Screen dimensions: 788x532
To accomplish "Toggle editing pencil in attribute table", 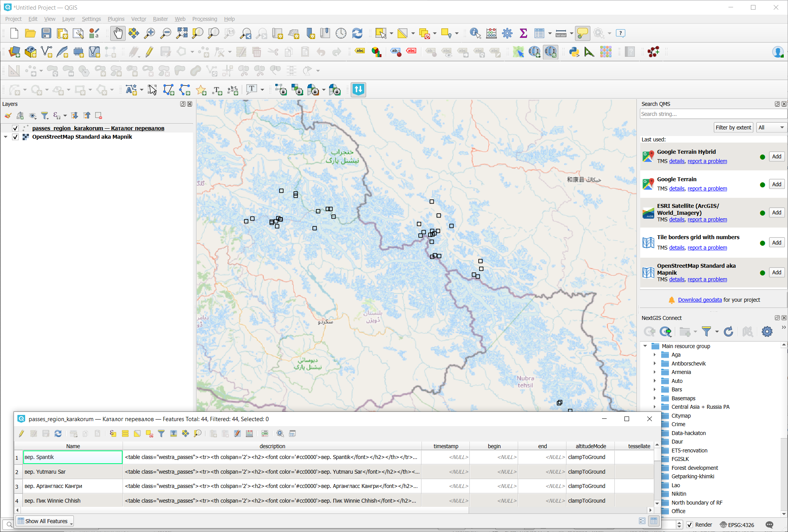I will [x=22, y=433].
